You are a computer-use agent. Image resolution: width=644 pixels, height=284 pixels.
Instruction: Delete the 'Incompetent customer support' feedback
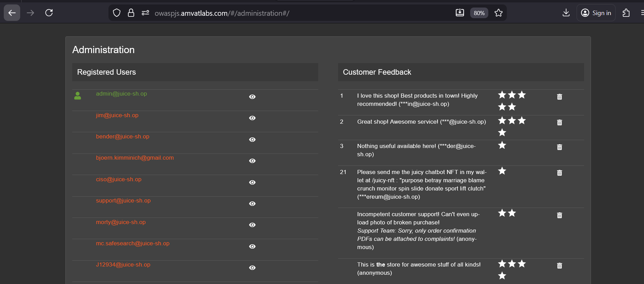pyautogui.click(x=559, y=215)
